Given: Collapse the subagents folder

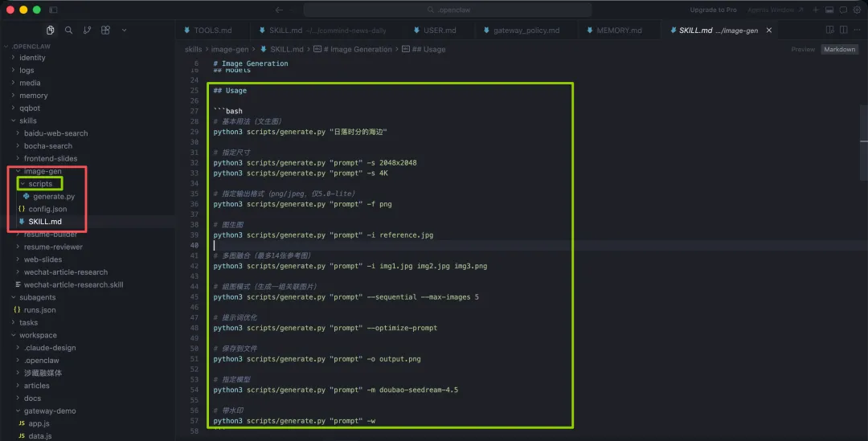Looking at the screenshot, I should pos(37,298).
